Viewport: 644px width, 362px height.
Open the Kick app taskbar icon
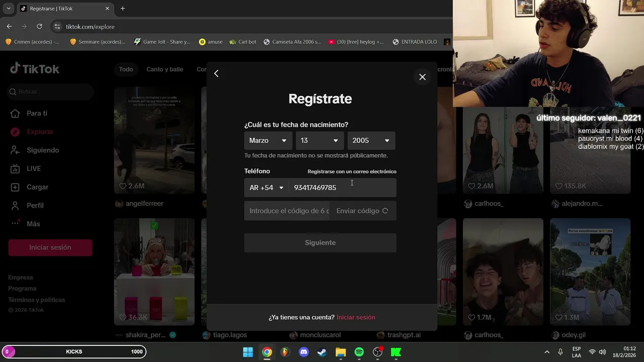click(396, 352)
